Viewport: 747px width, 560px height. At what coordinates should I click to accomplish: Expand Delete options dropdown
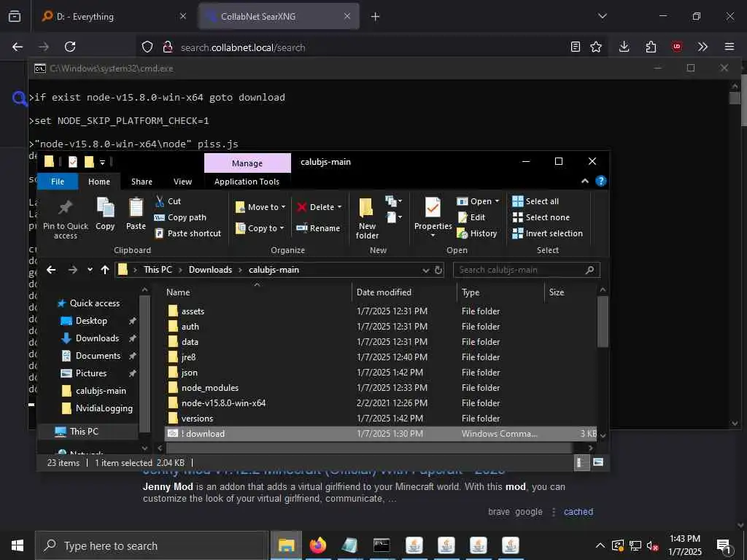(x=340, y=207)
